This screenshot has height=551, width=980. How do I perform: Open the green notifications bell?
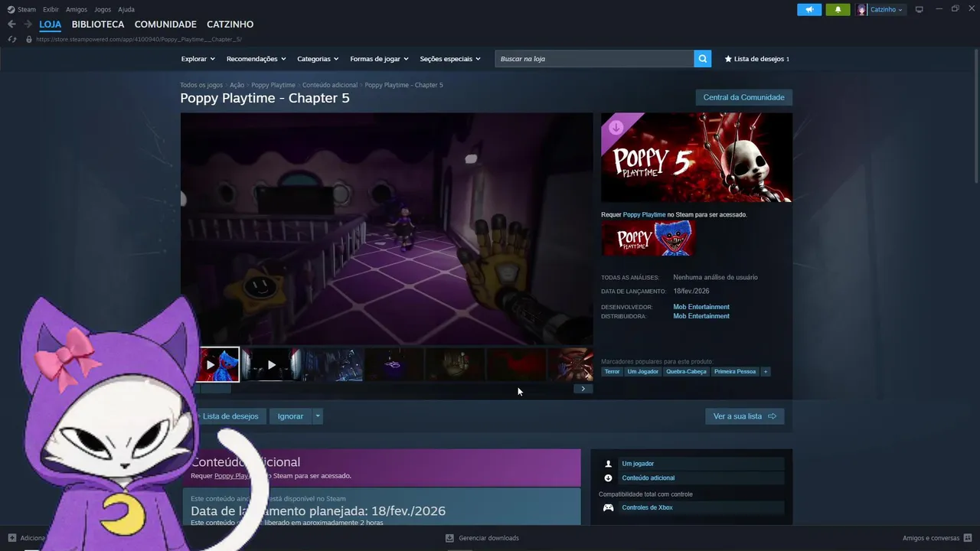point(838,10)
